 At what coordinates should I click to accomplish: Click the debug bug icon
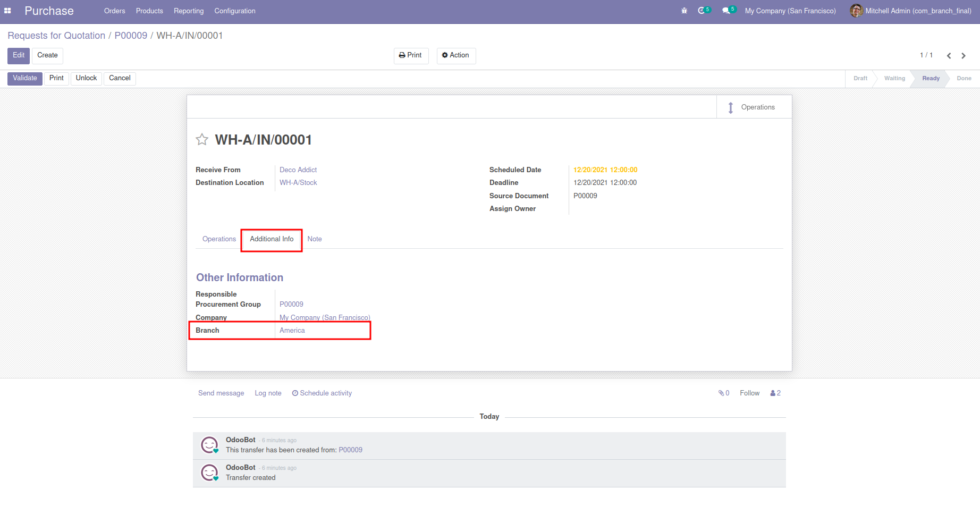pyautogui.click(x=684, y=11)
